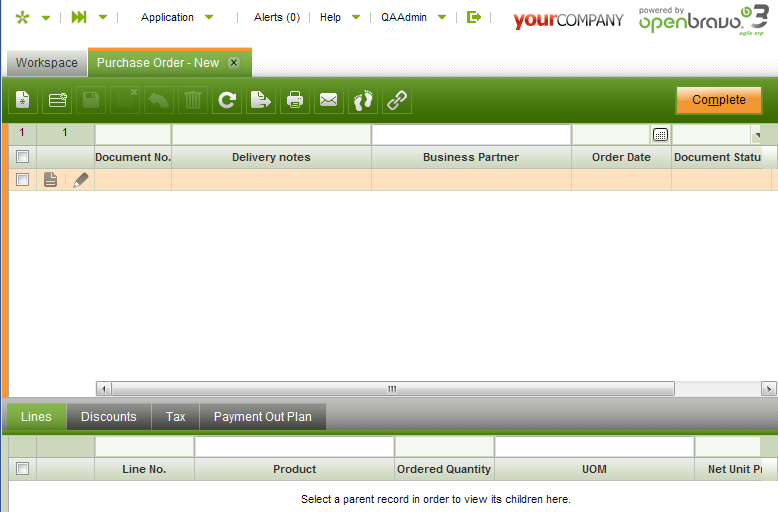The height and width of the screenshot is (512, 778).
Task: Click the Save disk icon
Action: point(91,100)
